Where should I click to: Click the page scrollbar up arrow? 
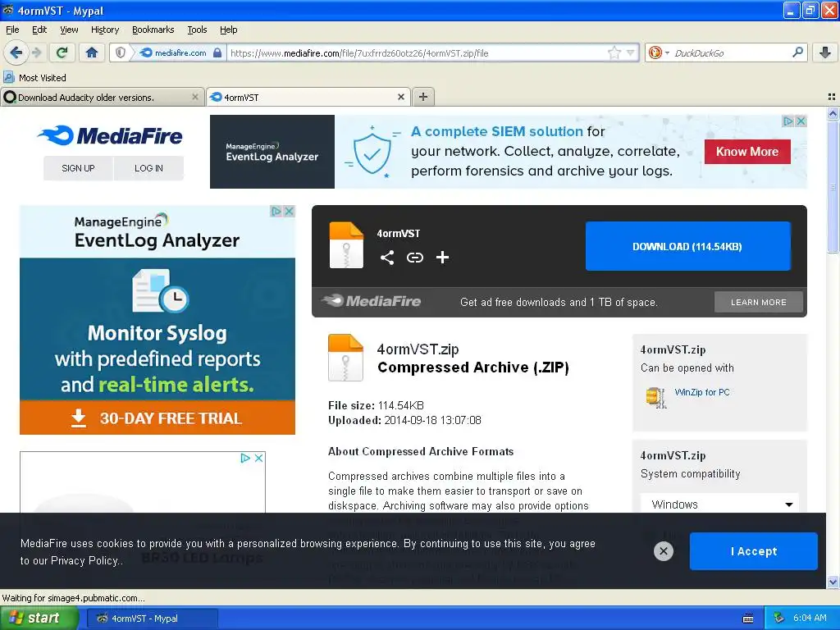click(833, 113)
